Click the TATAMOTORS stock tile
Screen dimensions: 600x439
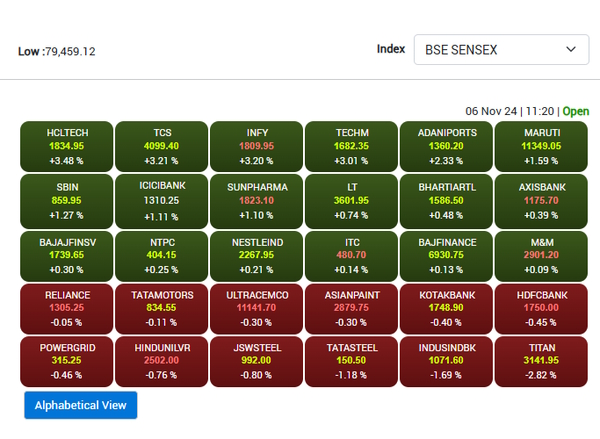[161, 309]
